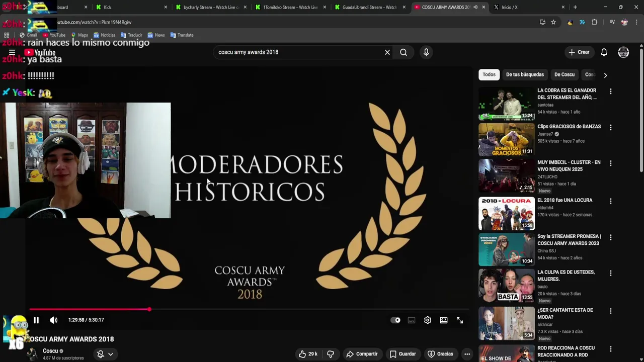Run the search with the magnifier button
The height and width of the screenshot is (362, 644).
point(404,52)
